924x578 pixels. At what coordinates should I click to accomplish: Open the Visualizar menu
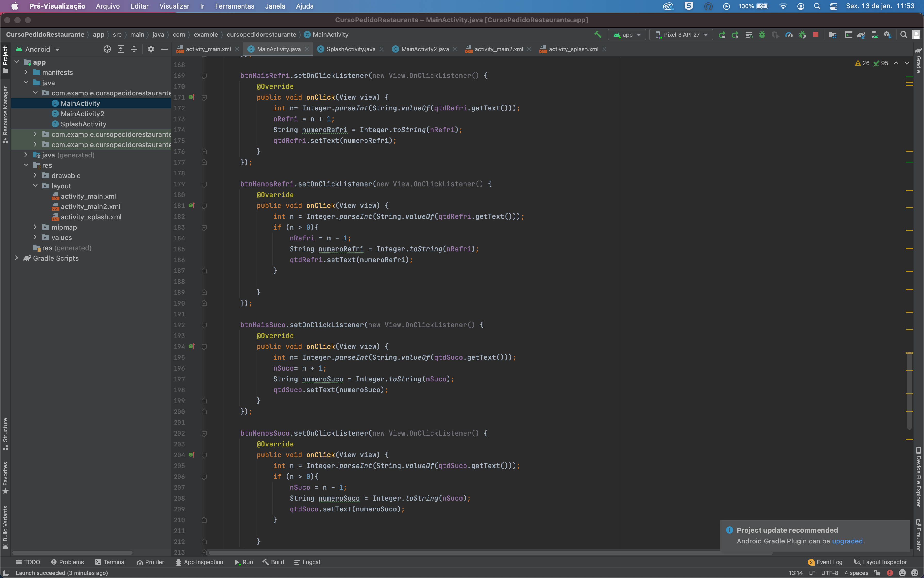click(174, 6)
